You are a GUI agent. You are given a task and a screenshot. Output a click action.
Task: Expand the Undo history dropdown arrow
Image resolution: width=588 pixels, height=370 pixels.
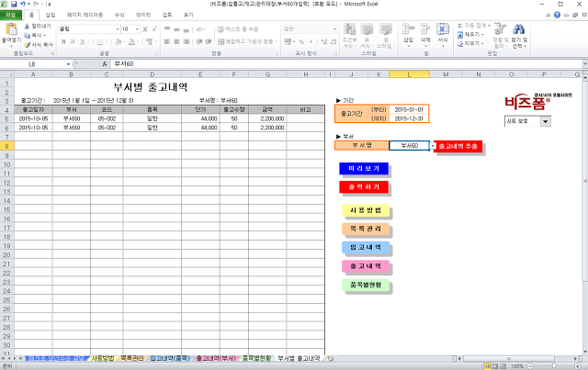pyautogui.click(x=28, y=4)
